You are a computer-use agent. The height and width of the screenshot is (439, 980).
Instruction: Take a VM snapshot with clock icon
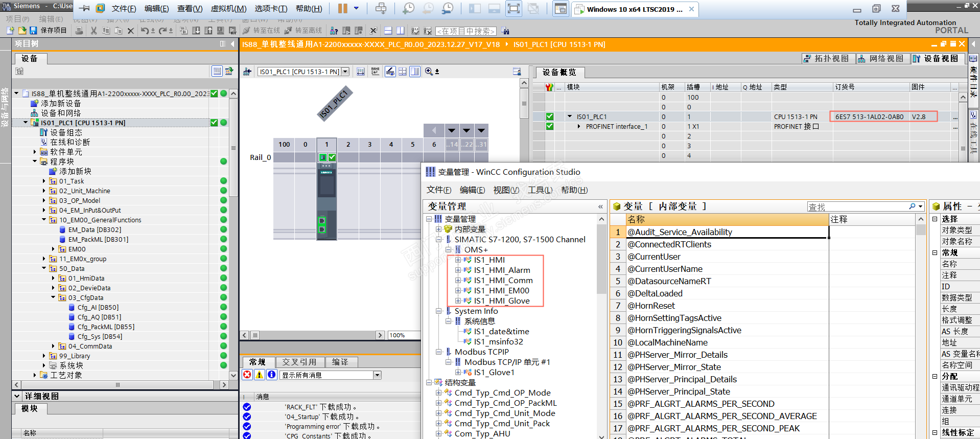[x=408, y=8]
